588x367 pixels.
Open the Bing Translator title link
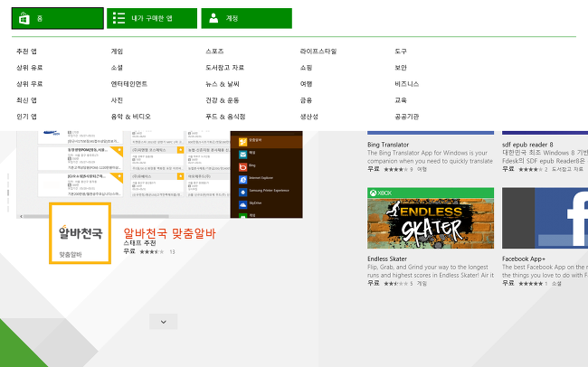388,145
